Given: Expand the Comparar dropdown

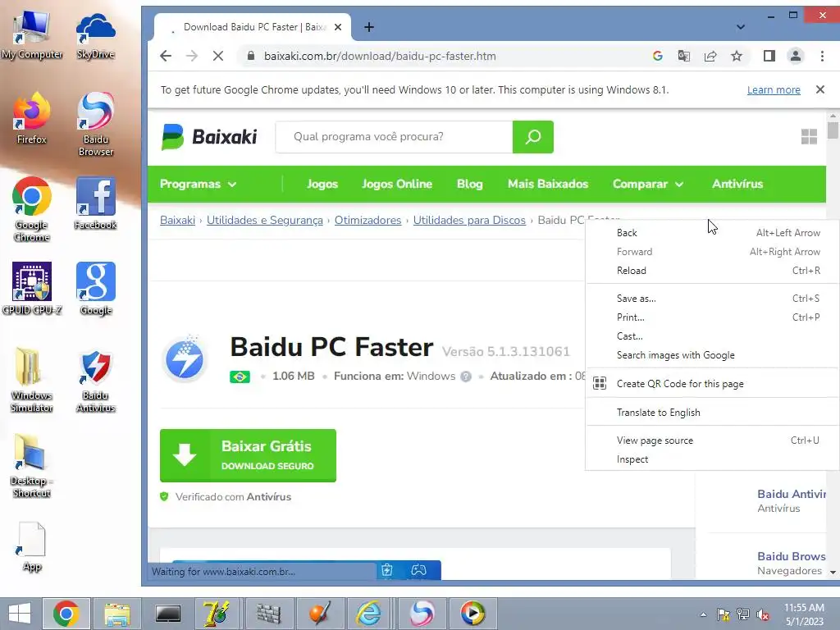Looking at the screenshot, I should [648, 184].
